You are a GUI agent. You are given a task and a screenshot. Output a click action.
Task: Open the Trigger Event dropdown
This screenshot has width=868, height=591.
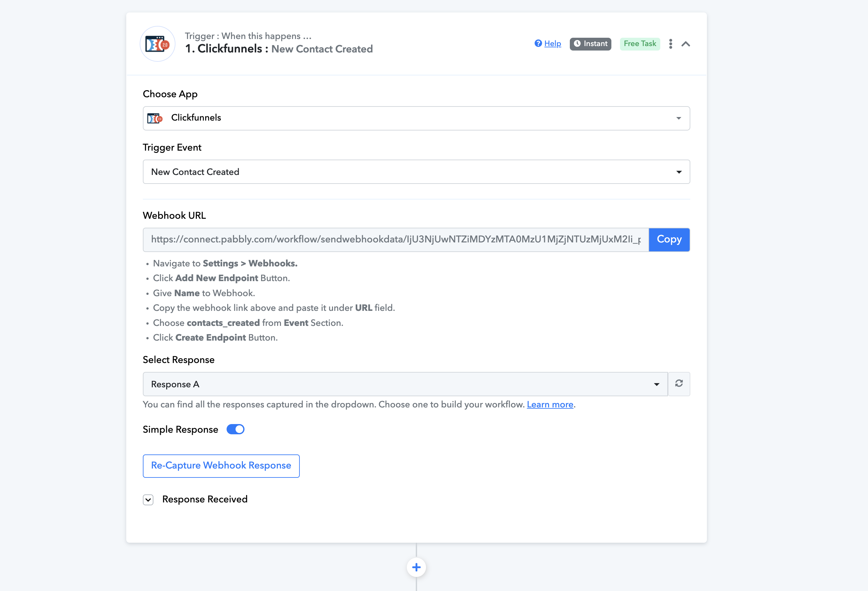(416, 172)
